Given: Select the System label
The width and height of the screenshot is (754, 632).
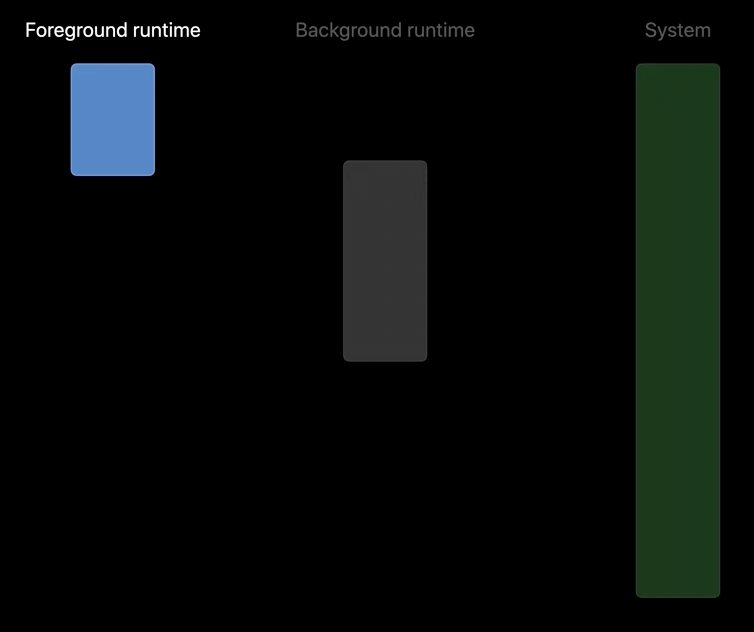Looking at the screenshot, I should 678,30.
